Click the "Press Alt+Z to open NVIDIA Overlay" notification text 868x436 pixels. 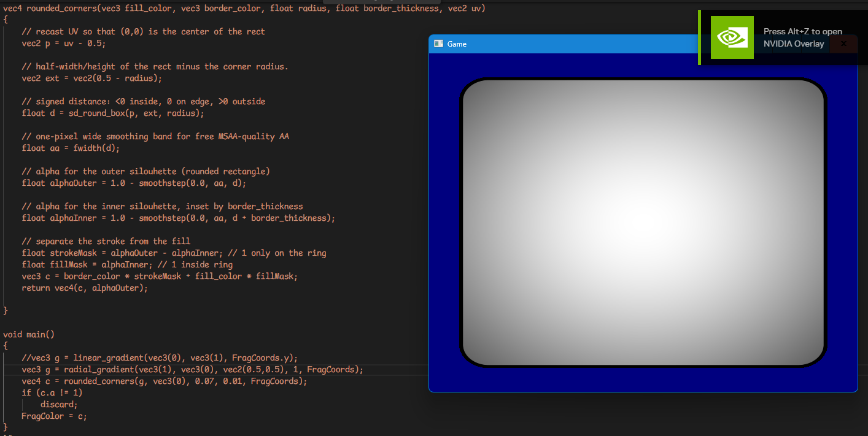(803, 37)
